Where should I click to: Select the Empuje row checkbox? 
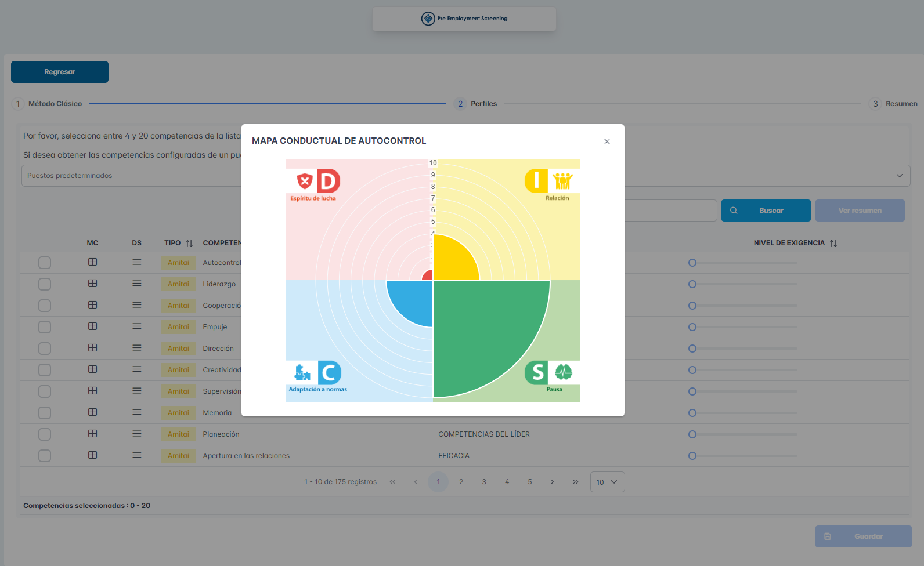(45, 327)
